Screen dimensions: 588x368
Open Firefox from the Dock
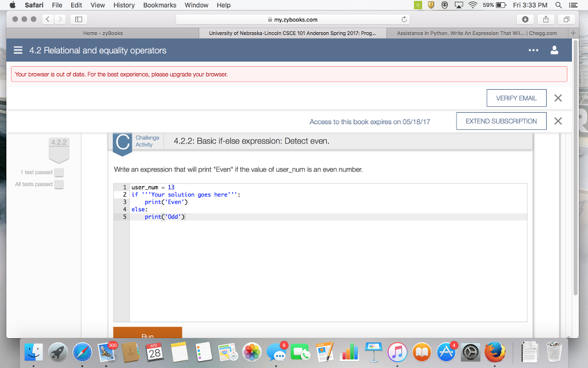coord(494,352)
